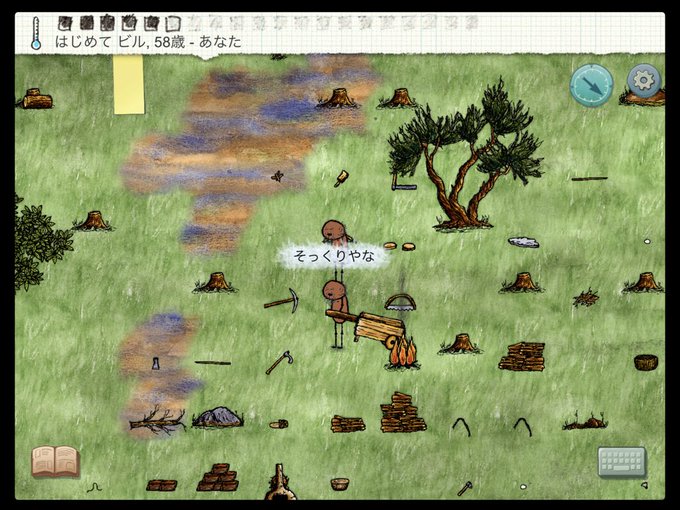Tap the pyramid stack of adobe bricks
Viewport: 680px width, 510px height.
[218, 477]
